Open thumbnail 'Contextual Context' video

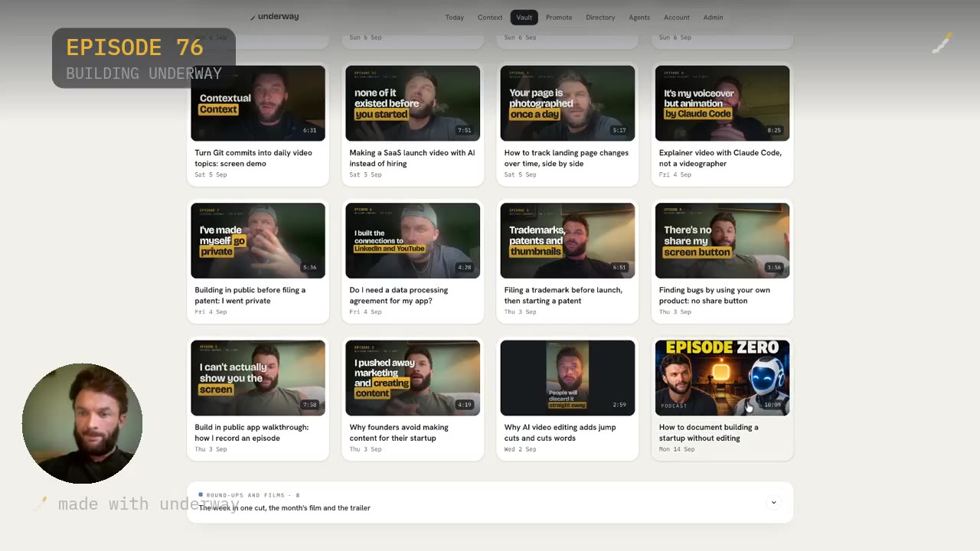pos(258,103)
